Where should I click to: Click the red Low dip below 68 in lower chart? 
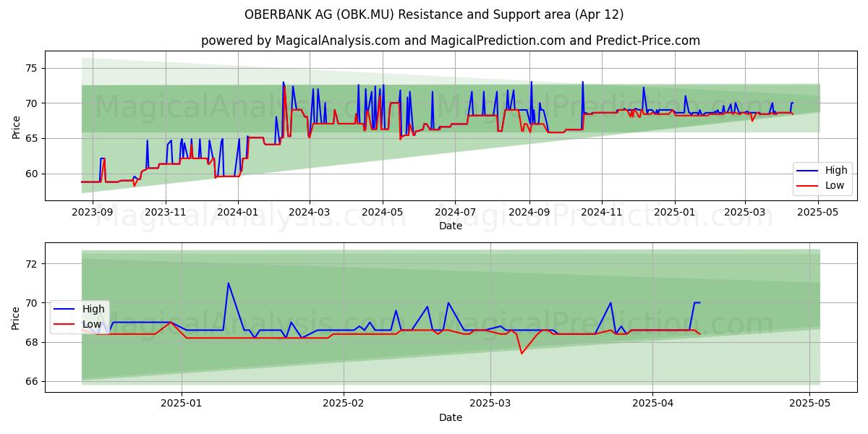click(x=522, y=353)
